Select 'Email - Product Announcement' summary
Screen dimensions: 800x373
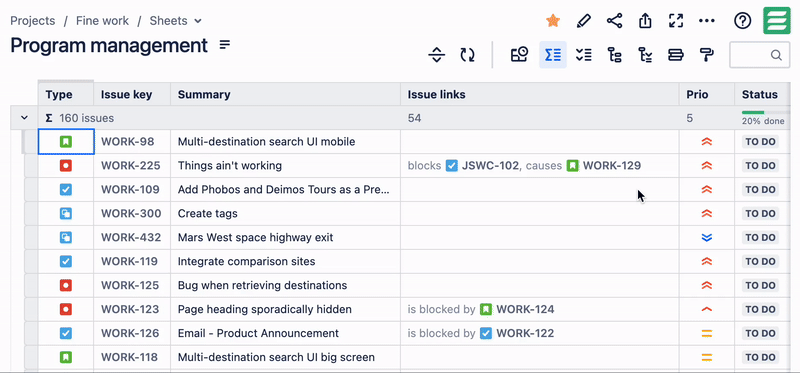(x=258, y=333)
